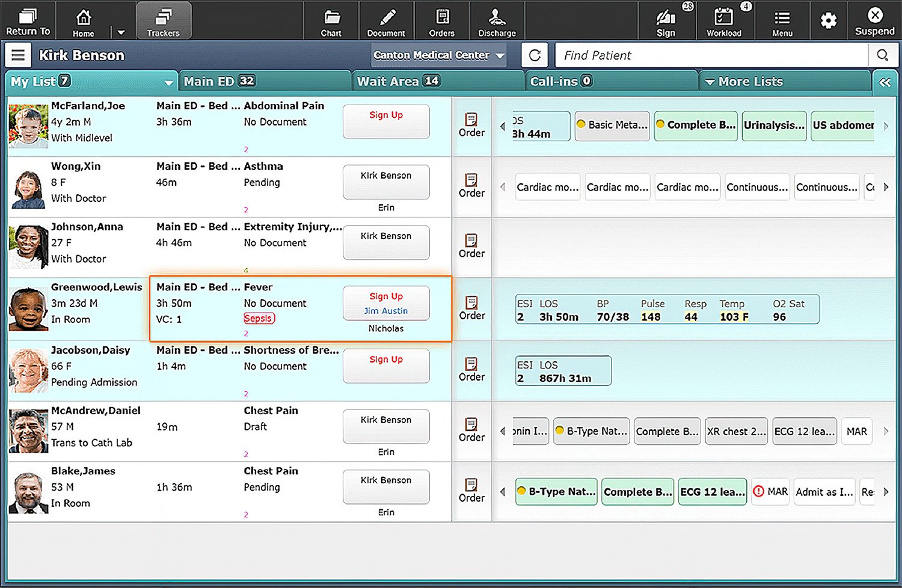Select McFarland, Joe patient photo
Image resolution: width=902 pixels, height=588 pixels.
click(x=28, y=126)
